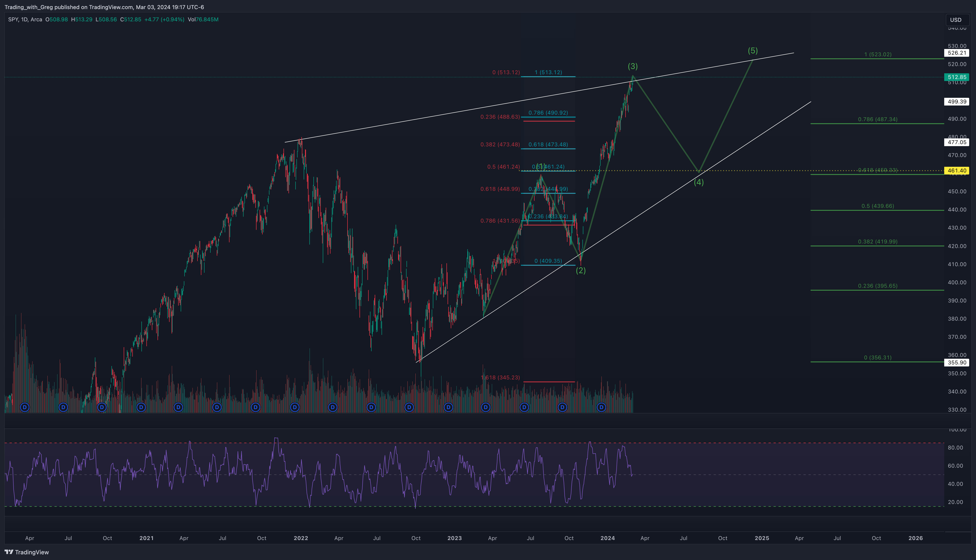Image resolution: width=976 pixels, height=560 pixels.
Task: Open the September 2021 dividend marker
Action: pyautogui.click(x=255, y=407)
